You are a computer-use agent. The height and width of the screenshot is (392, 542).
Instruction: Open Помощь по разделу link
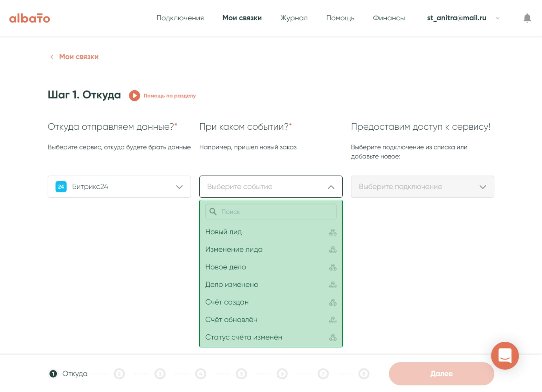point(169,96)
